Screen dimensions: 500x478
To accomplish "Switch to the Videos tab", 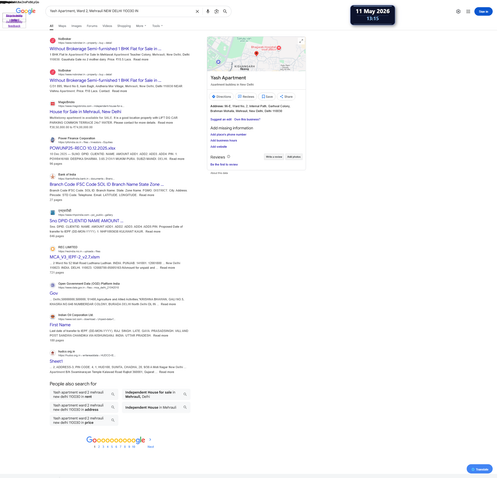I will (x=108, y=26).
